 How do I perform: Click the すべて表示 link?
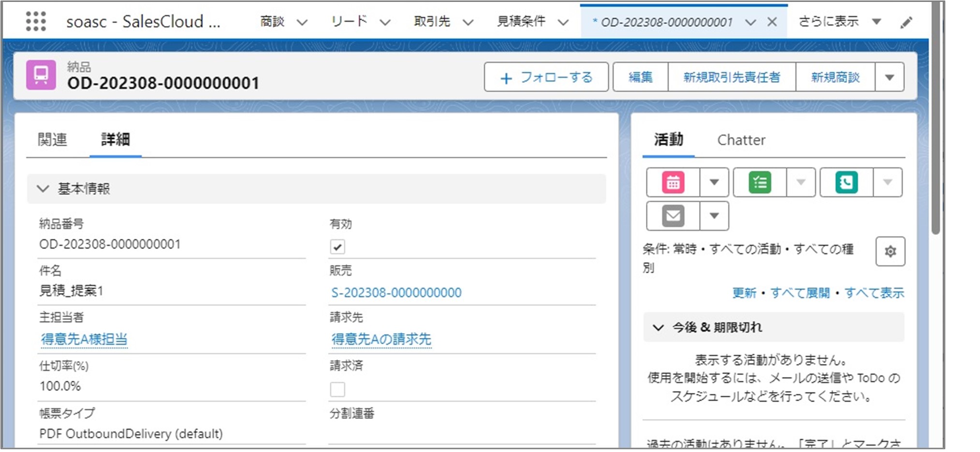tap(874, 293)
